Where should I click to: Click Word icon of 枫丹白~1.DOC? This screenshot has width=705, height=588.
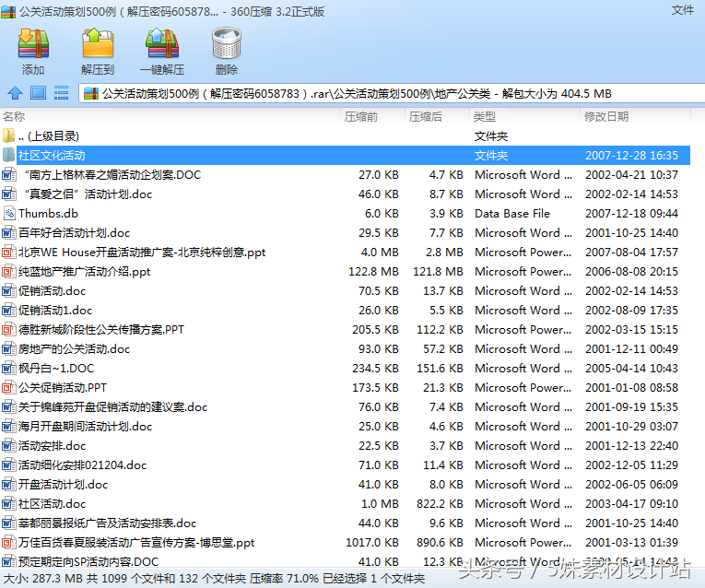(x=8, y=368)
